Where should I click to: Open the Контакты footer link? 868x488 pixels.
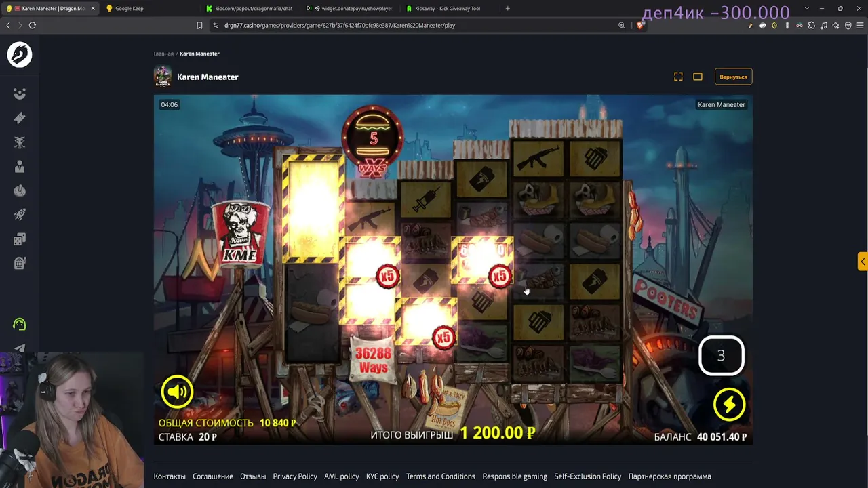[170, 476]
